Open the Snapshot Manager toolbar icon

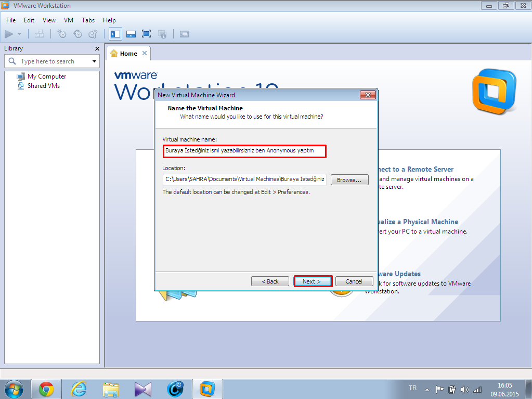click(x=93, y=34)
